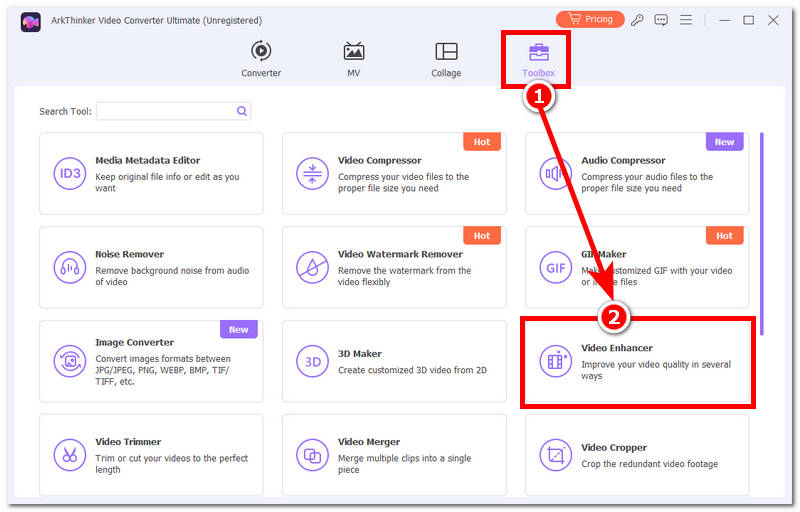
Task: Click the Video Cropper icon
Action: (x=555, y=455)
